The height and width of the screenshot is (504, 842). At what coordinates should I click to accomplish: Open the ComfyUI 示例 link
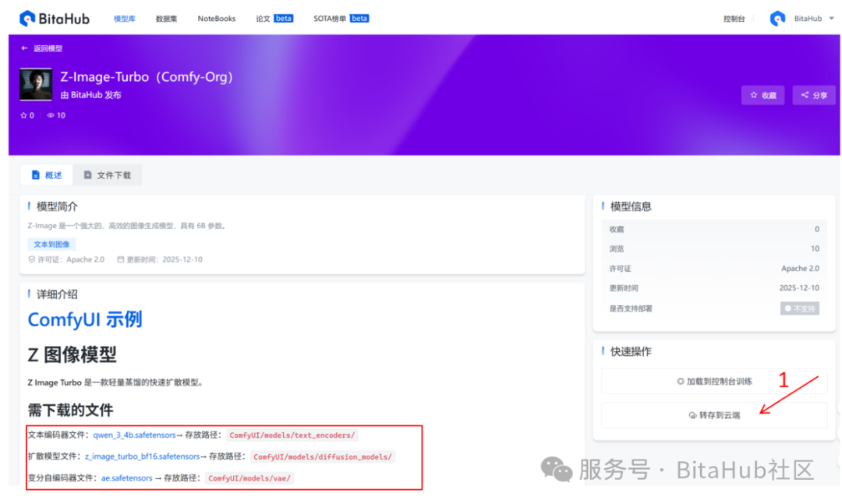point(84,319)
